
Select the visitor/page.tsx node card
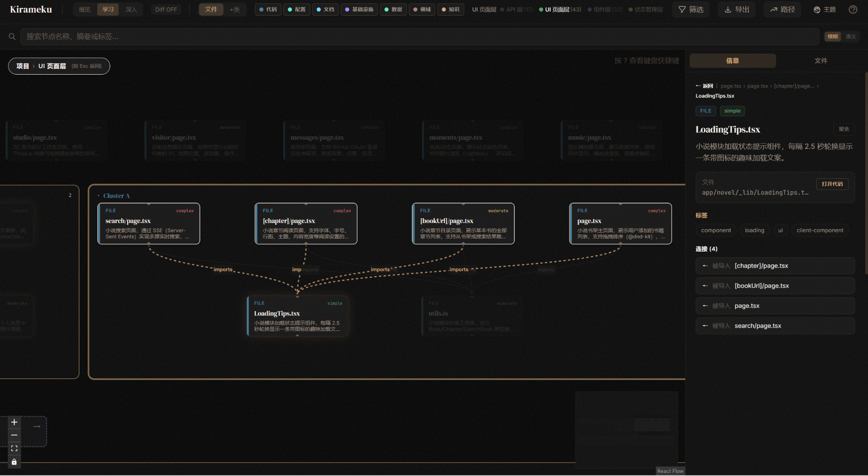coord(195,141)
